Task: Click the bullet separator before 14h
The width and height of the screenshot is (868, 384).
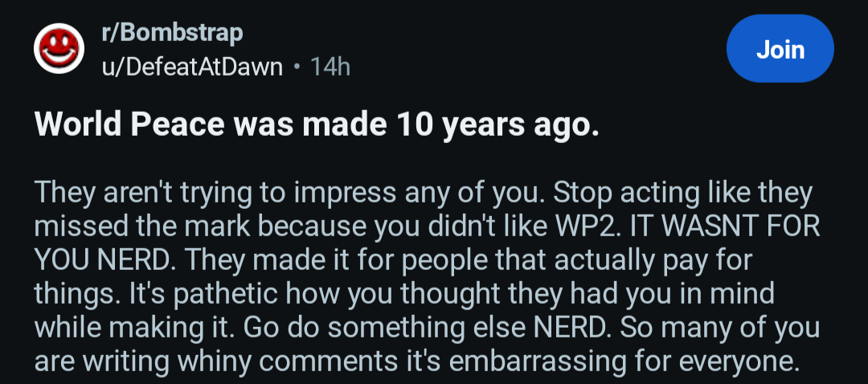Action: point(297,67)
